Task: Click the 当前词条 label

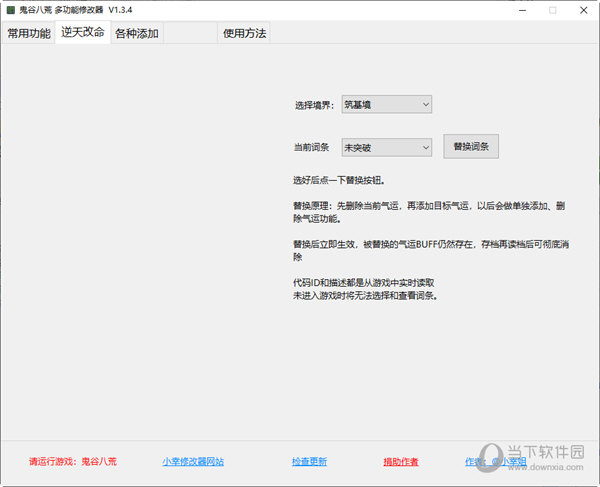Action: click(x=311, y=148)
